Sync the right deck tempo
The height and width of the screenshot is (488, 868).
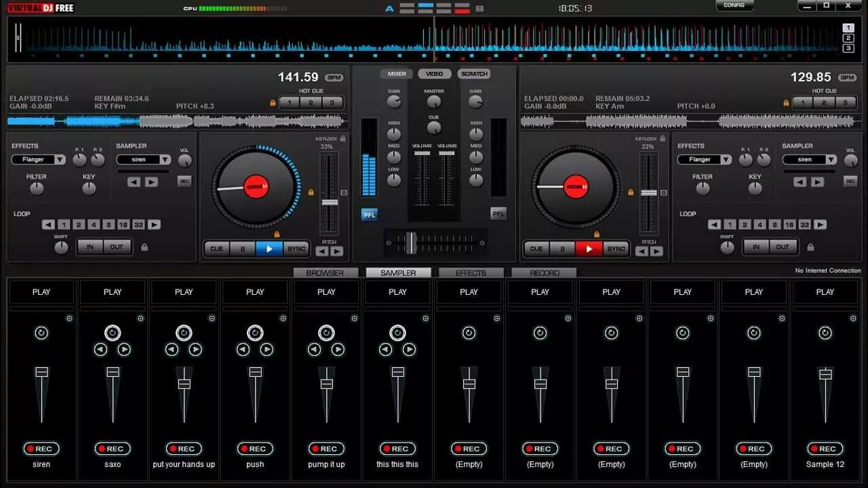tap(616, 249)
